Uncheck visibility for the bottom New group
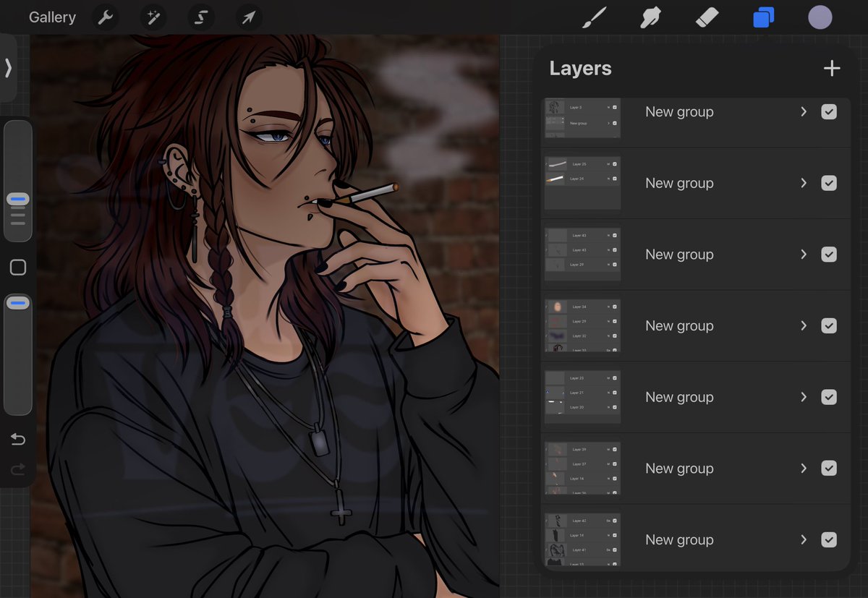This screenshot has width=868, height=598. pyautogui.click(x=829, y=539)
